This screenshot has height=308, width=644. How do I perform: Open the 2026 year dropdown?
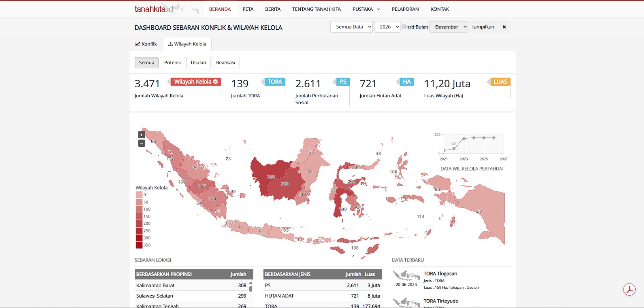click(387, 27)
